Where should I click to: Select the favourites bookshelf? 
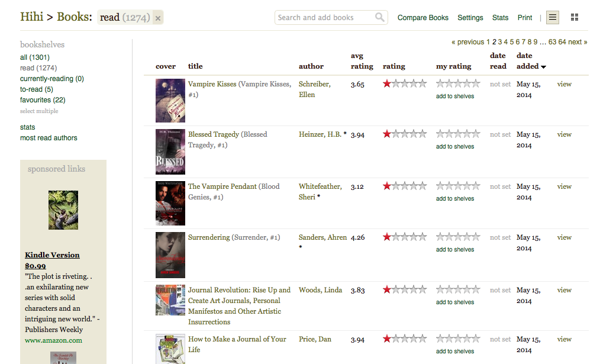click(43, 100)
